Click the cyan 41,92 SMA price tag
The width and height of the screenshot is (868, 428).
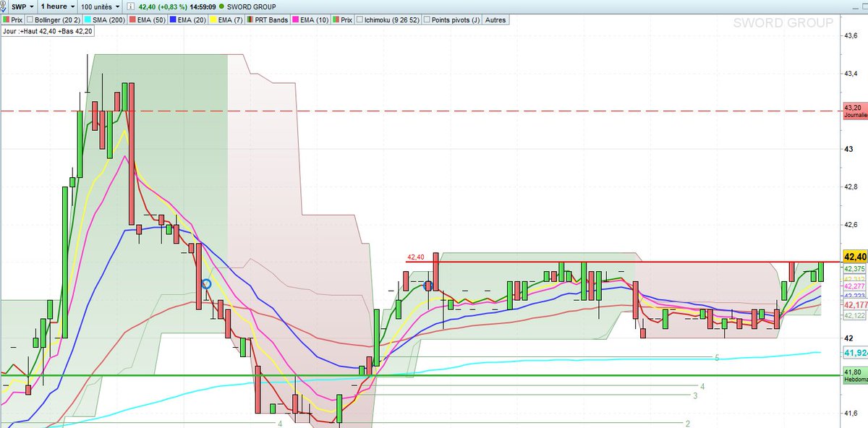pyautogui.click(x=855, y=353)
